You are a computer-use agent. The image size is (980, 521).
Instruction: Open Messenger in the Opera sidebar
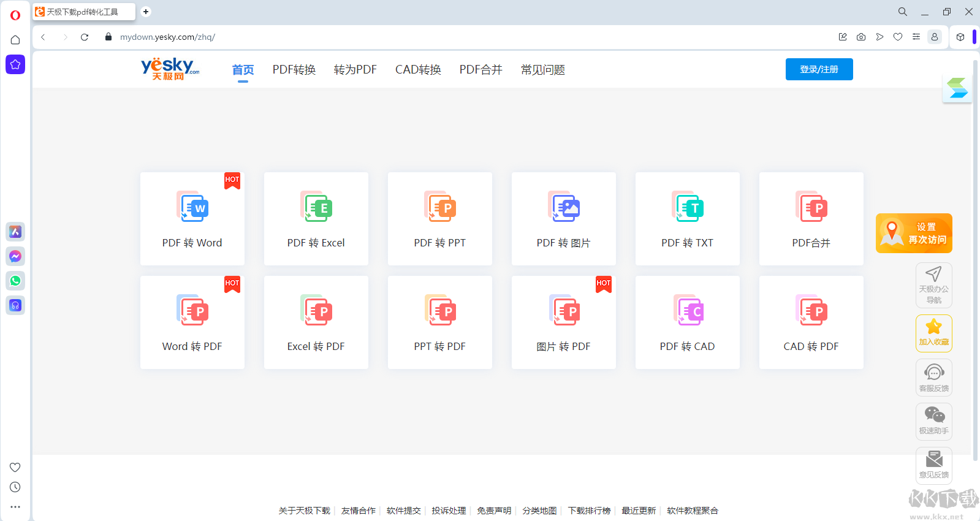coord(15,256)
